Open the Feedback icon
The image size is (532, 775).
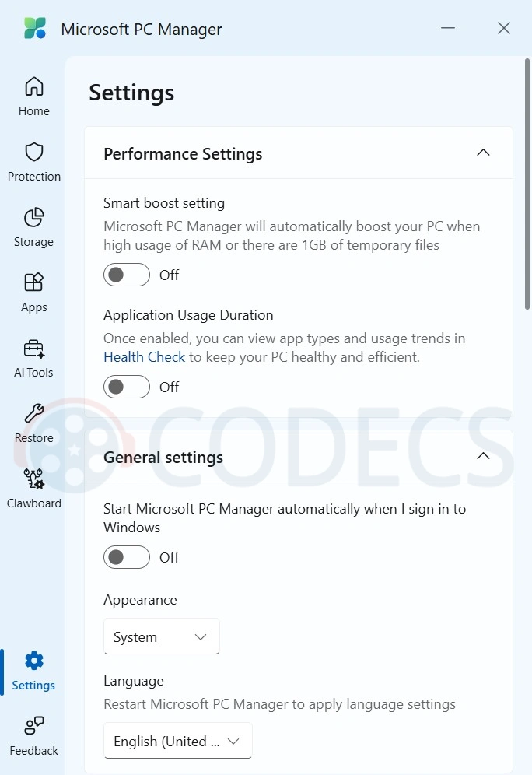coord(33,725)
